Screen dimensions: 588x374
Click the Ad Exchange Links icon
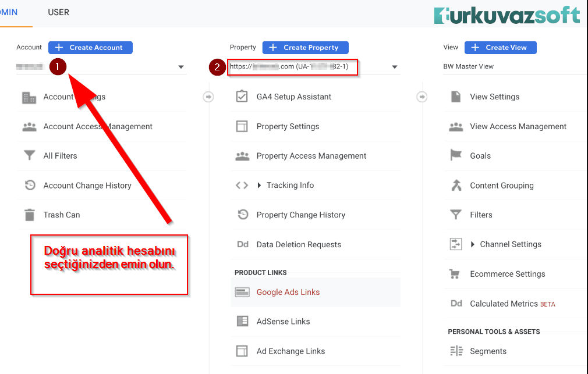click(242, 351)
